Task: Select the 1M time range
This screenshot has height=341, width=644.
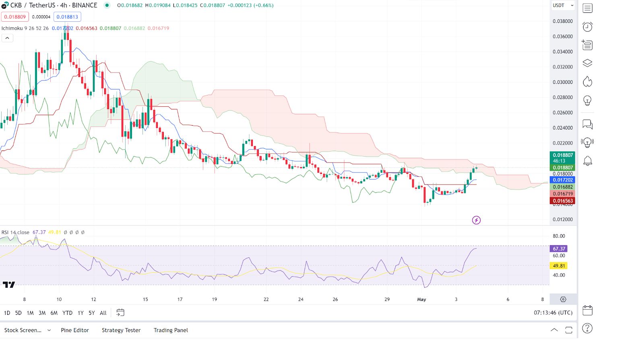Action: (x=30, y=313)
